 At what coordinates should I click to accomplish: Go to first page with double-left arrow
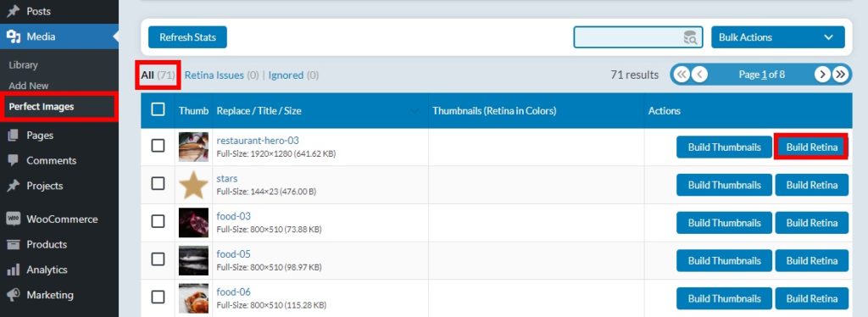tap(682, 74)
